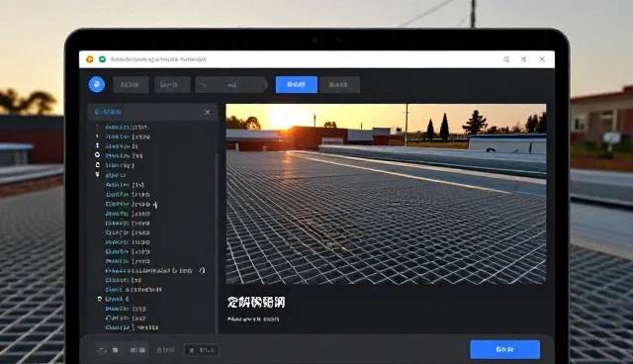Click the undo arrow icon in bottom bar
The height and width of the screenshot is (364, 633).
click(102, 350)
